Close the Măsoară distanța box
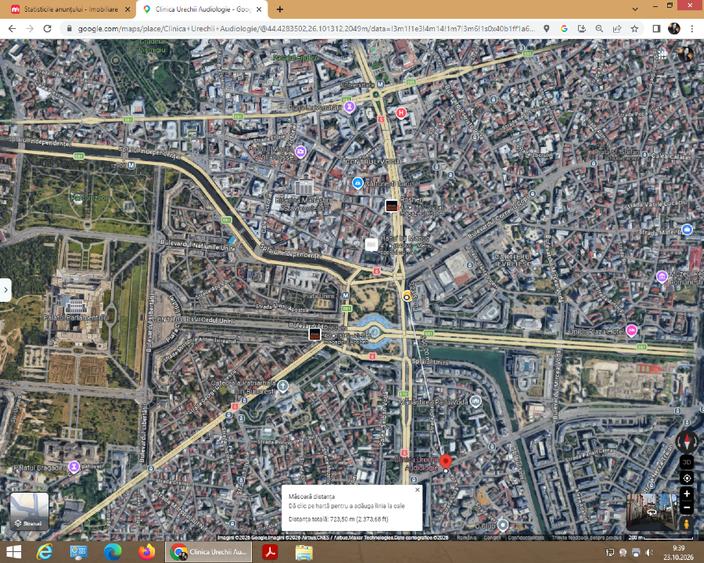The height and width of the screenshot is (563, 704). pyautogui.click(x=418, y=490)
